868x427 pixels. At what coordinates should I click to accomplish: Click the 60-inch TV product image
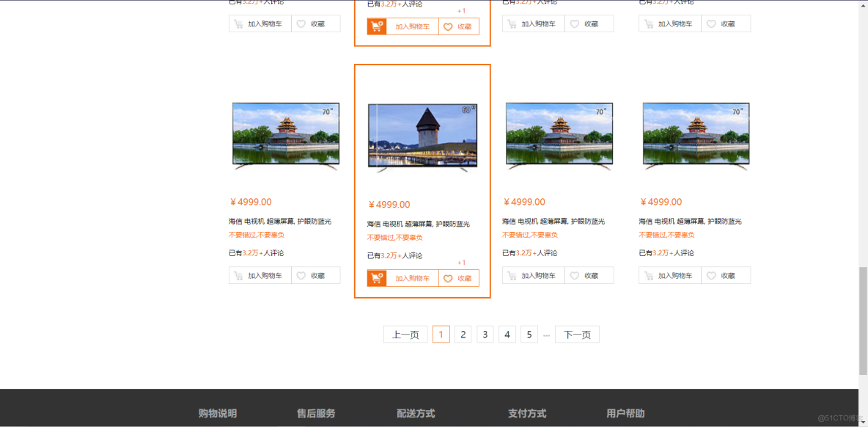(x=422, y=135)
